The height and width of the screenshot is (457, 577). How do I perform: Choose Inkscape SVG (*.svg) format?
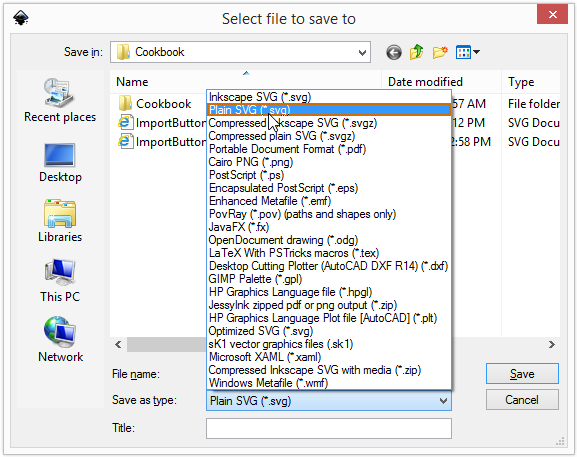(329, 97)
